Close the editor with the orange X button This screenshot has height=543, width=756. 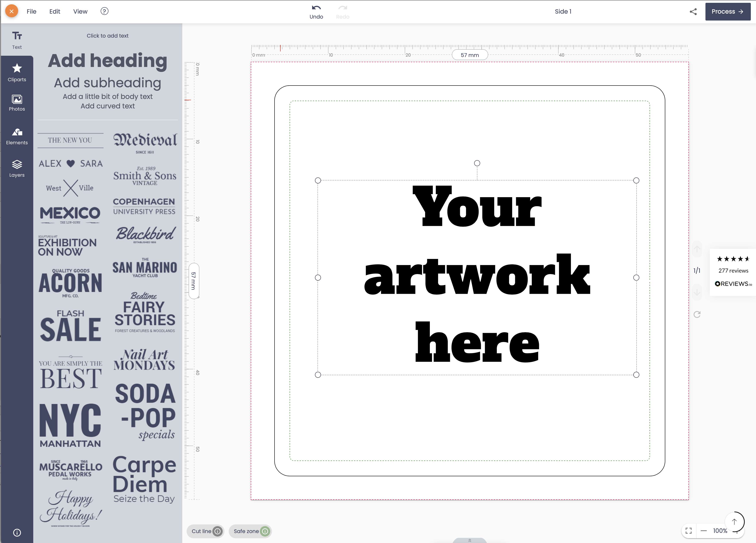coord(12,11)
